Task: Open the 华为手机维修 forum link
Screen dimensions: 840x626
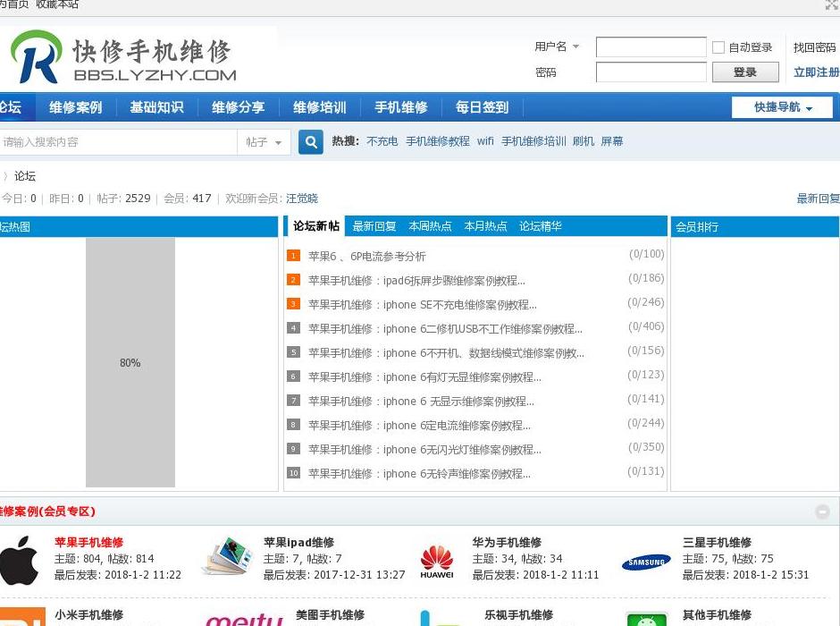Action: pyautogui.click(x=507, y=543)
